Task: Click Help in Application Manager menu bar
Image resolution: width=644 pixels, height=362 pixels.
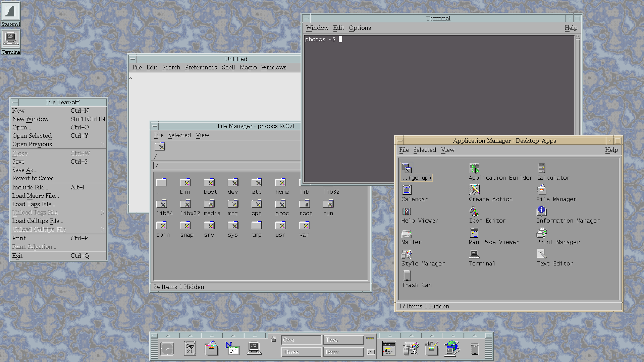Action: [611, 150]
